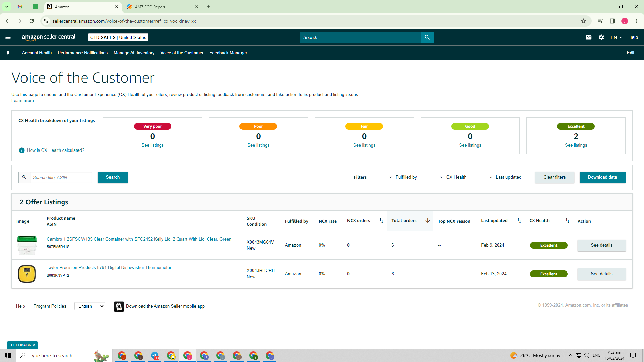Expand CX Health filter
Image resolution: width=644 pixels, height=362 pixels.
pos(453,177)
